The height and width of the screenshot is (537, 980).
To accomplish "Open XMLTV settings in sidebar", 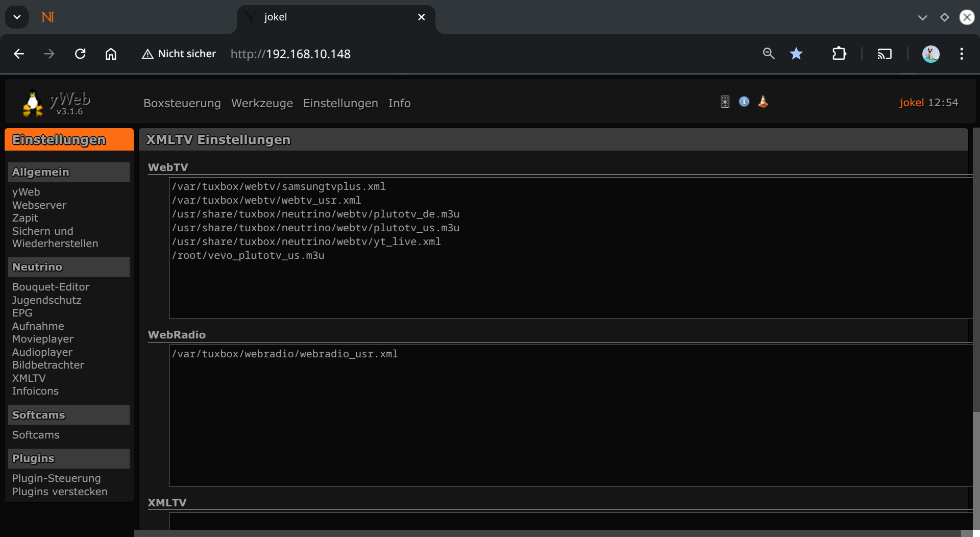I will (x=29, y=378).
